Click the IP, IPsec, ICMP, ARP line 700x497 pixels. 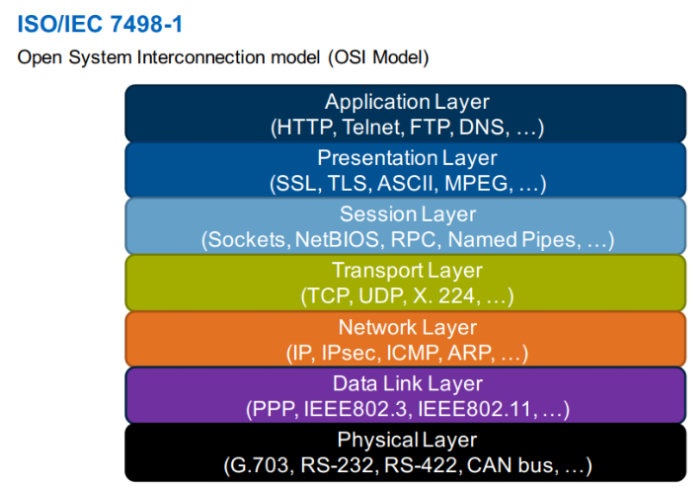click(407, 353)
